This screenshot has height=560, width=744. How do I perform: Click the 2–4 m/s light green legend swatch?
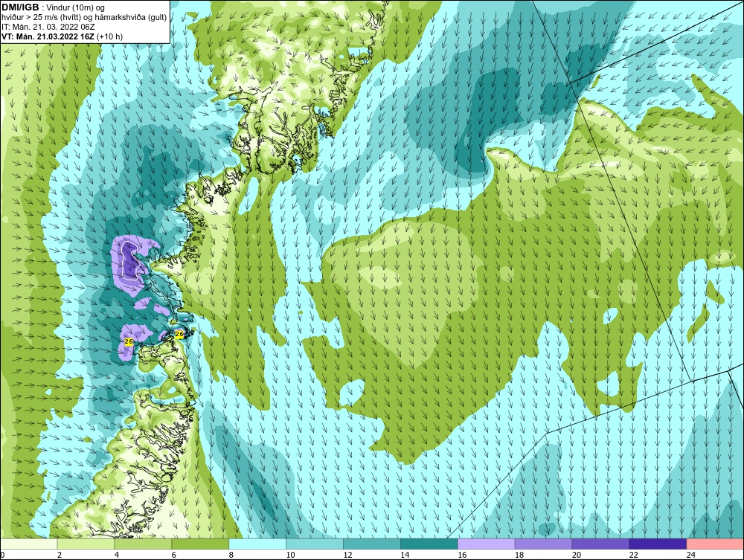pyautogui.click(x=86, y=544)
